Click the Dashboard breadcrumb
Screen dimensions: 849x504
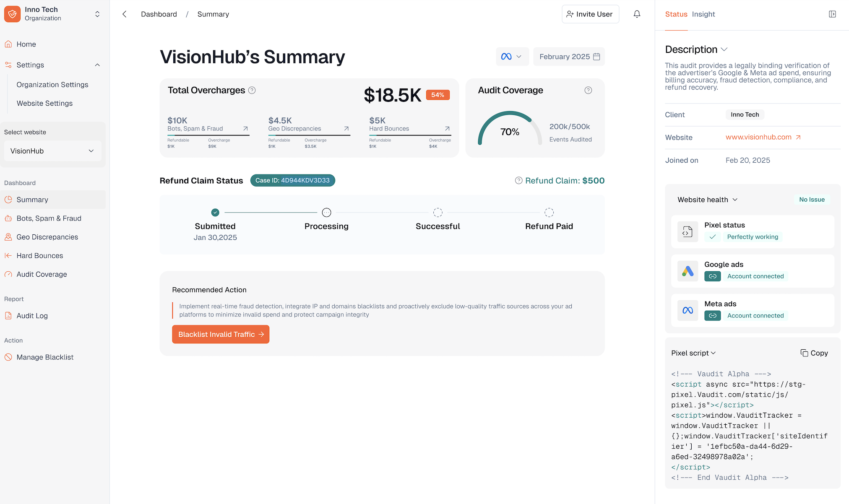159,14
